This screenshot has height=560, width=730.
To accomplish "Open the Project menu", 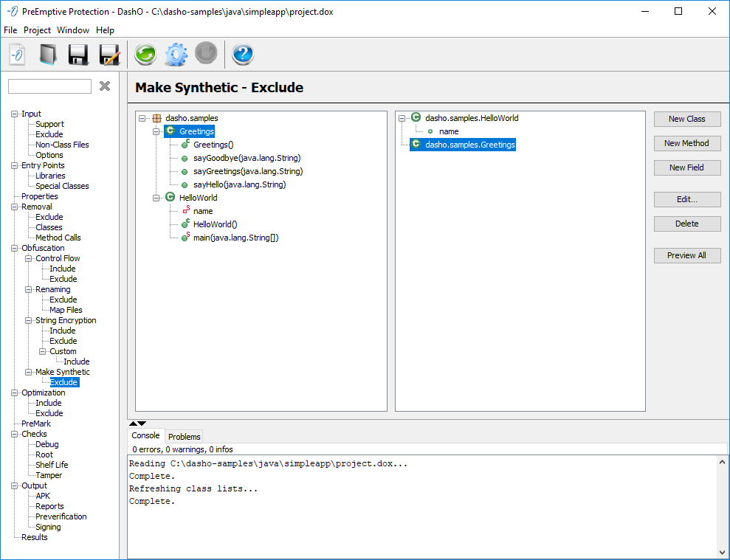I will (x=37, y=30).
